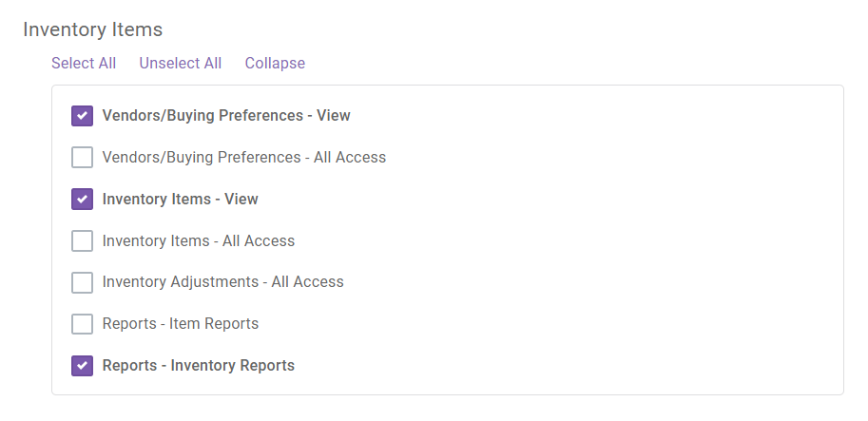
Task: Click 'Inventory Adjustments - All Access' label text
Action: point(222,282)
